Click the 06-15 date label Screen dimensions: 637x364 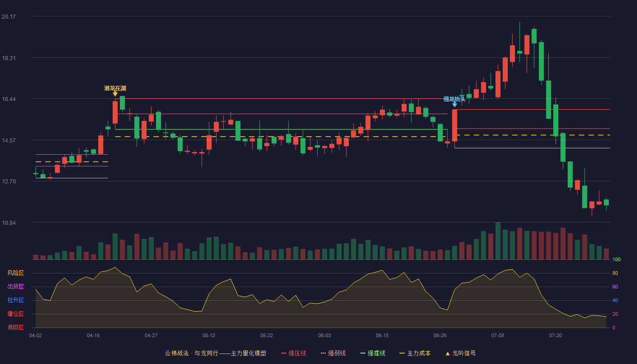382,335
